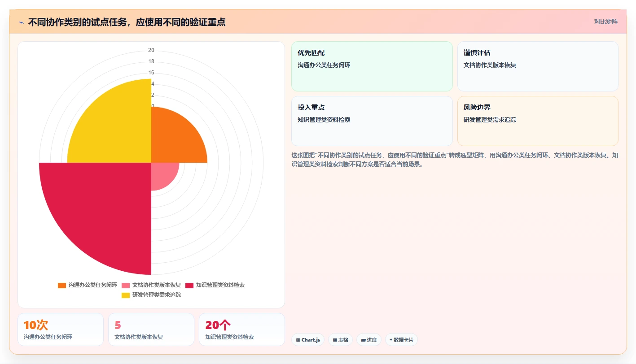Open the 优先匹配 matrix card
Screen dimensions: 636x364
point(372,66)
